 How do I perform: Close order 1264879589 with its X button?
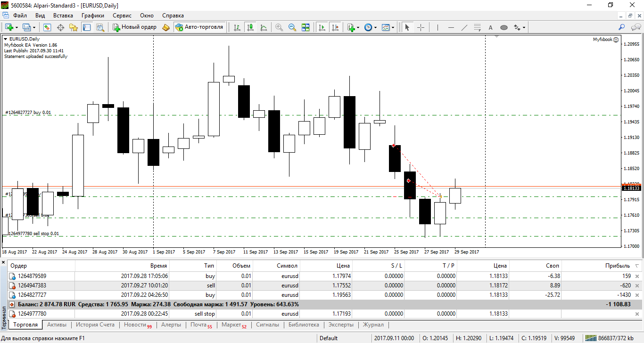pyautogui.click(x=637, y=276)
